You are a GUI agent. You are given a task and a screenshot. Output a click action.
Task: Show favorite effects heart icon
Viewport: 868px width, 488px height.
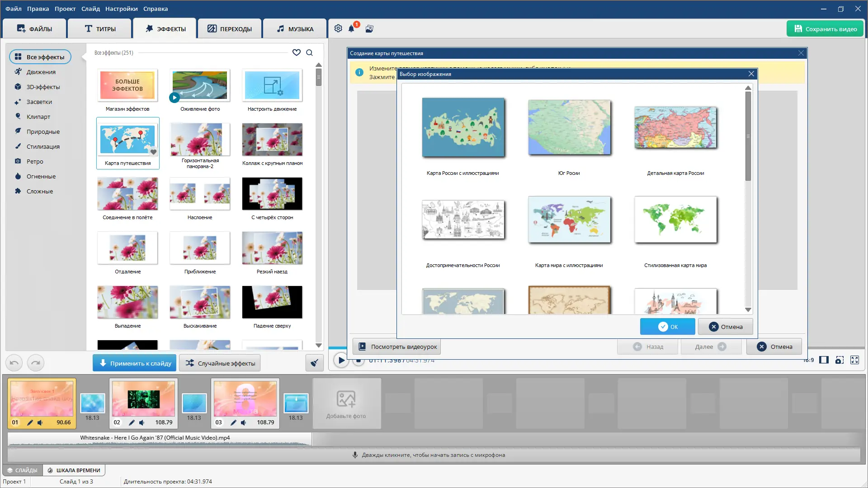pyautogui.click(x=297, y=52)
